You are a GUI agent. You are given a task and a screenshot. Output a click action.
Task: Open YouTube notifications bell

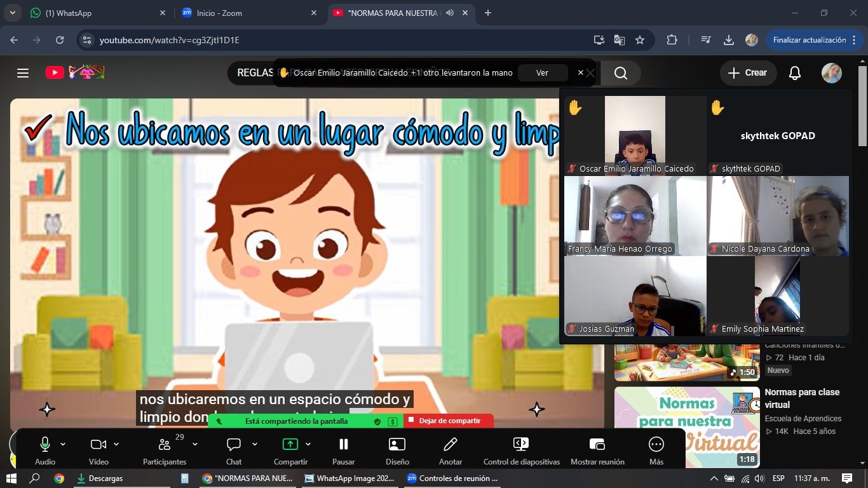[794, 73]
